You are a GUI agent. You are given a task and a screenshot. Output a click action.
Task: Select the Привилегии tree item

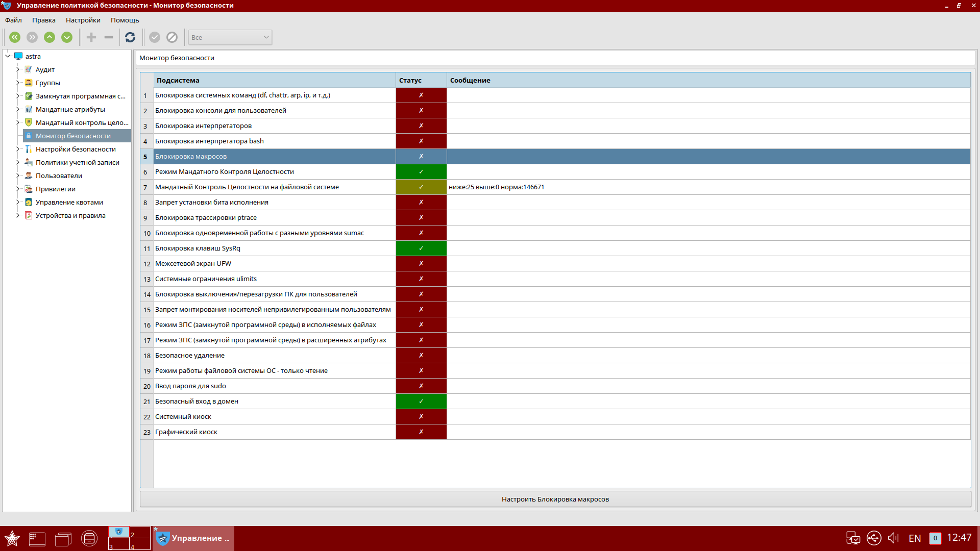pos(55,189)
